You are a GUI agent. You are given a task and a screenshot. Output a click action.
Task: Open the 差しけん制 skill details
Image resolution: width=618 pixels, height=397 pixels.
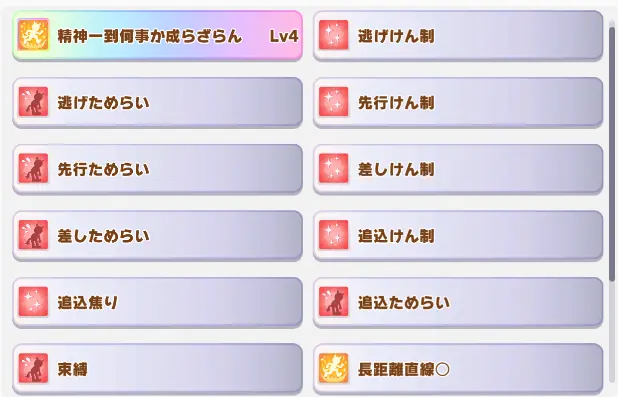click(458, 169)
